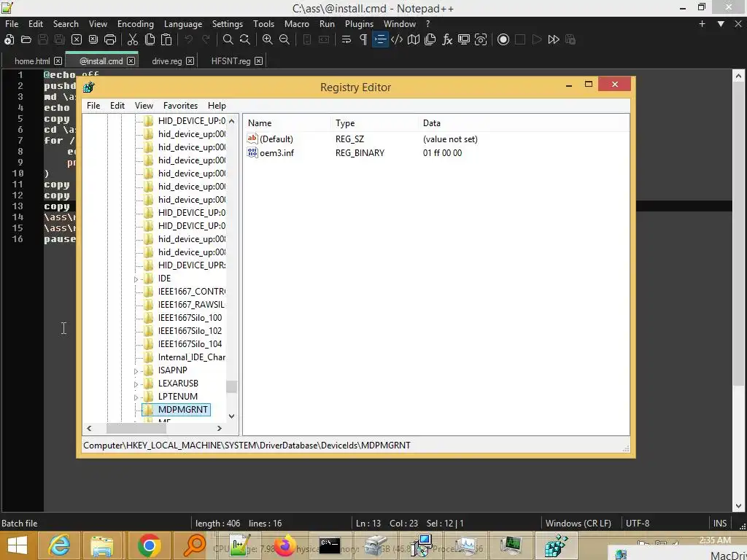747x560 pixels.
Task: Open Notepad++ Encoding menu
Action: pos(135,24)
